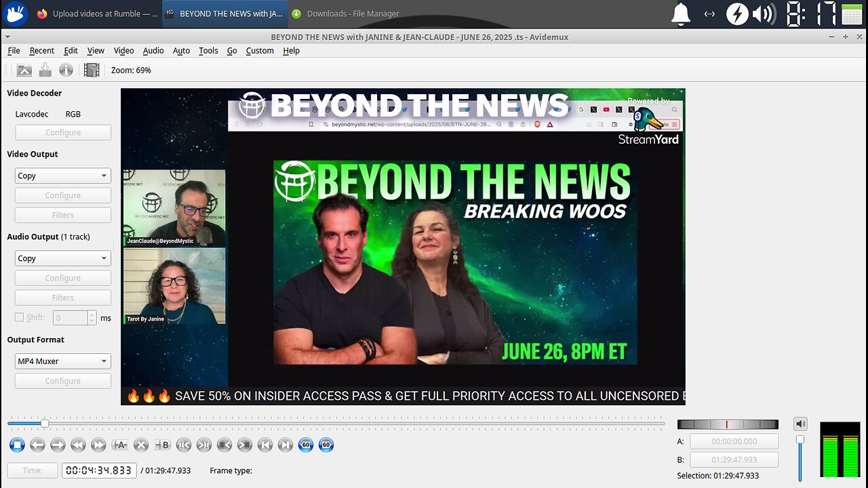Open the Auto menu
Image resolution: width=868 pixels, height=488 pixels.
(181, 51)
